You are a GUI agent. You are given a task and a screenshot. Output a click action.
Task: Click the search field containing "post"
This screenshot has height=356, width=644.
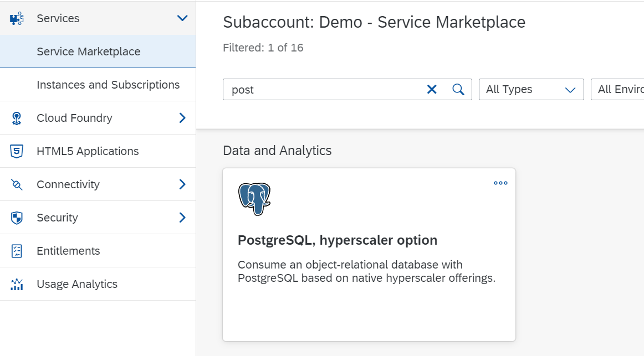point(321,90)
